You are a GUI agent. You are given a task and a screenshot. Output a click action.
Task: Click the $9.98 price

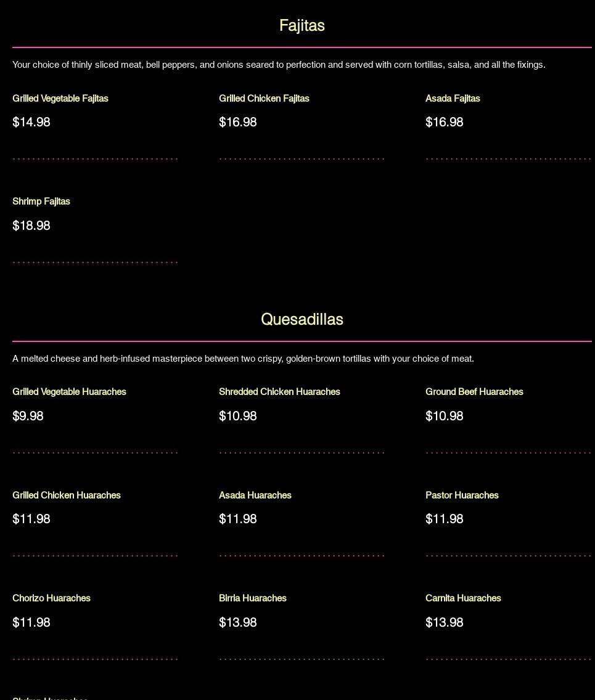click(28, 417)
